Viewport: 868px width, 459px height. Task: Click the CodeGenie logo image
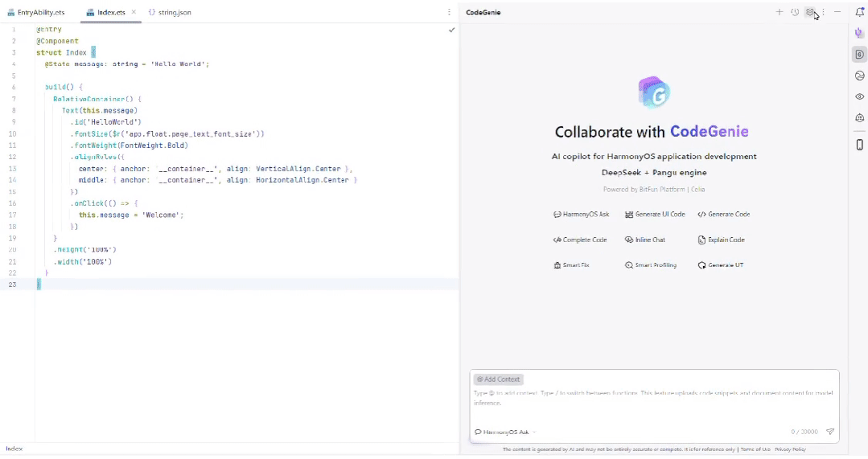coord(654,92)
